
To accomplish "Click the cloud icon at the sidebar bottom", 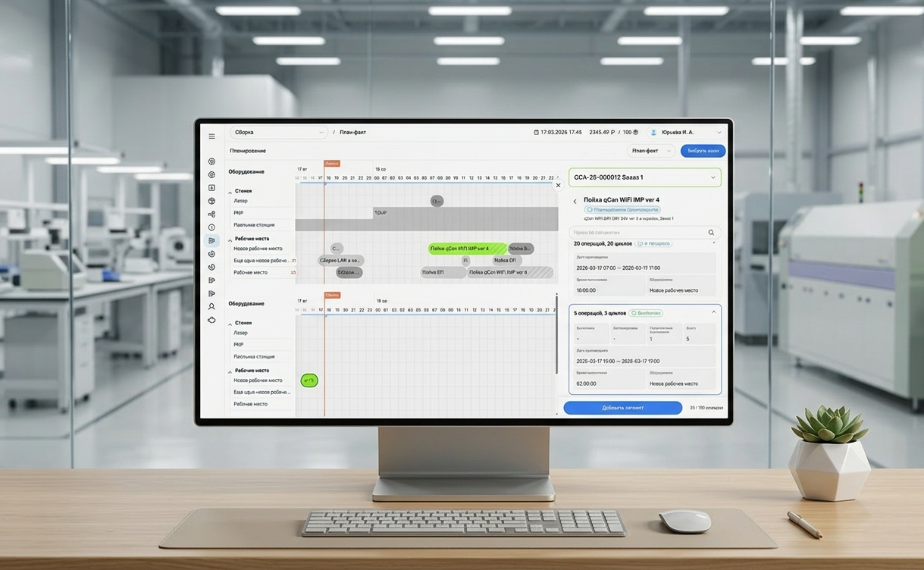I will point(211,320).
